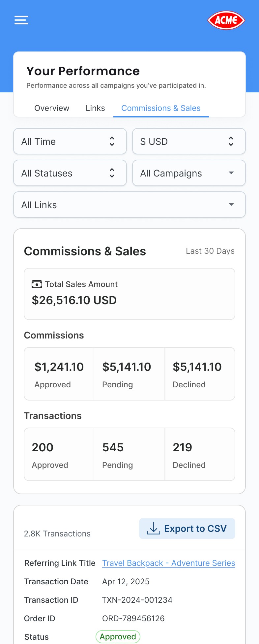Click the USD currency selector arrows
This screenshot has height=644, width=259.
[231, 141]
